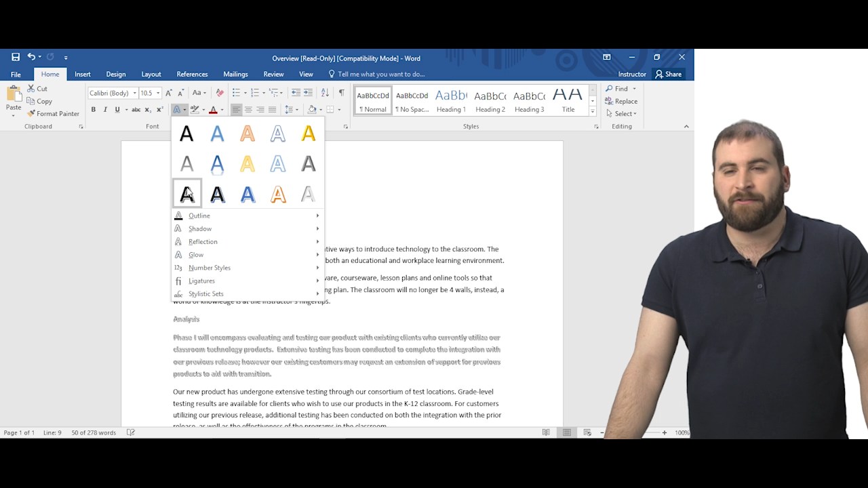
Task: Apply the Title style
Action: point(568,101)
